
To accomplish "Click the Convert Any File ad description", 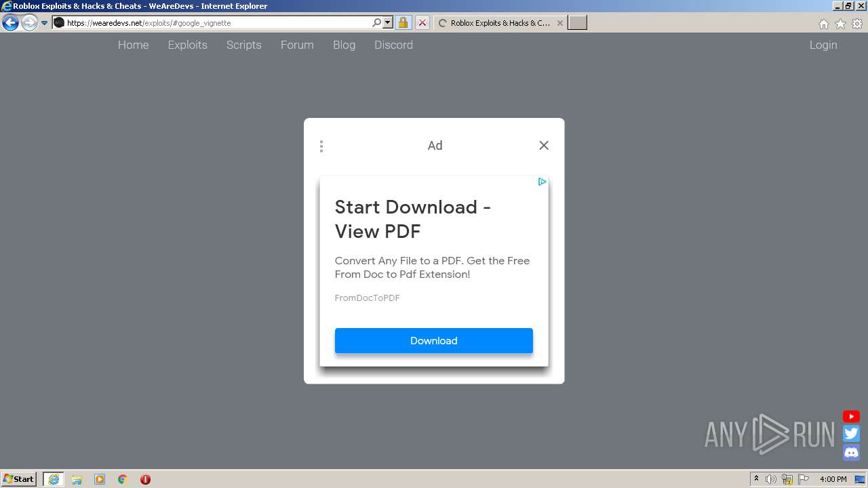I will click(432, 268).
